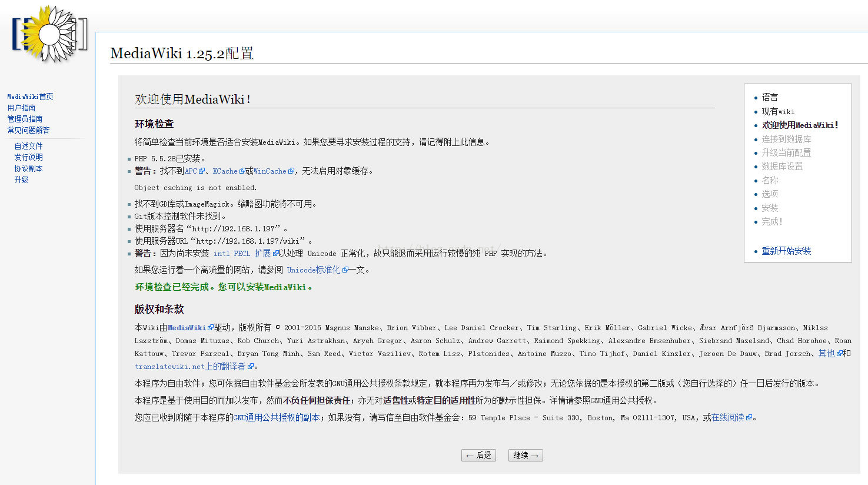Click the 继续 continue button
Screen dimensions: 868x485
click(526, 456)
